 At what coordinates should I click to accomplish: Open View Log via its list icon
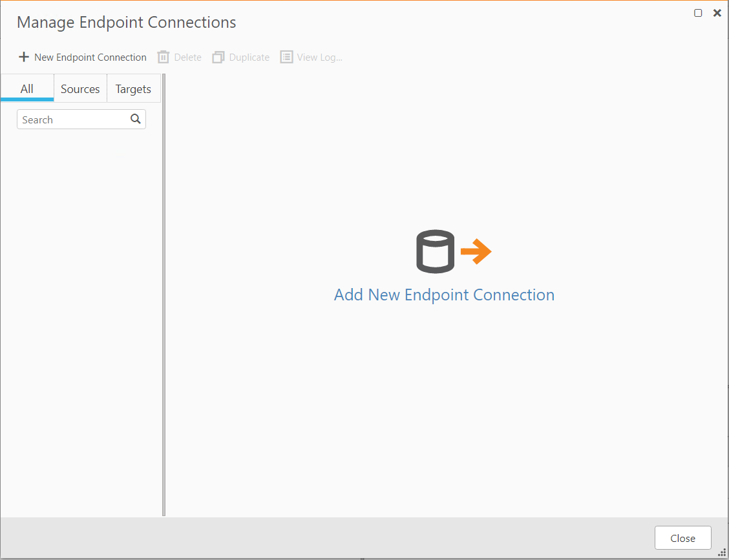click(x=286, y=57)
